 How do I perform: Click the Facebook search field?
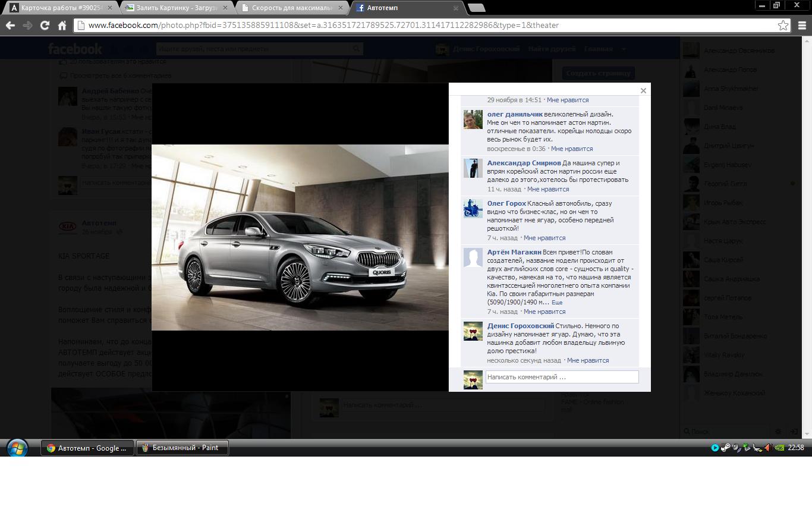pos(259,49)
